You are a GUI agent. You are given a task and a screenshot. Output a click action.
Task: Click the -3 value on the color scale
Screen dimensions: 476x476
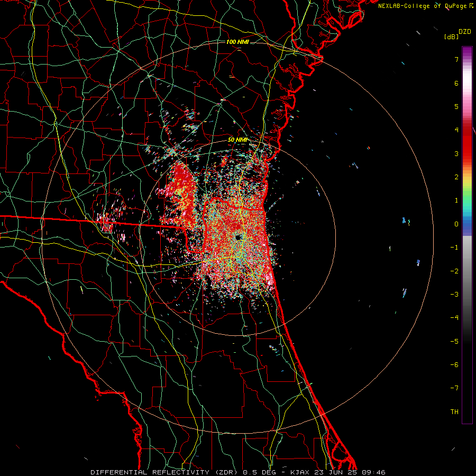(x=454, y=294)
